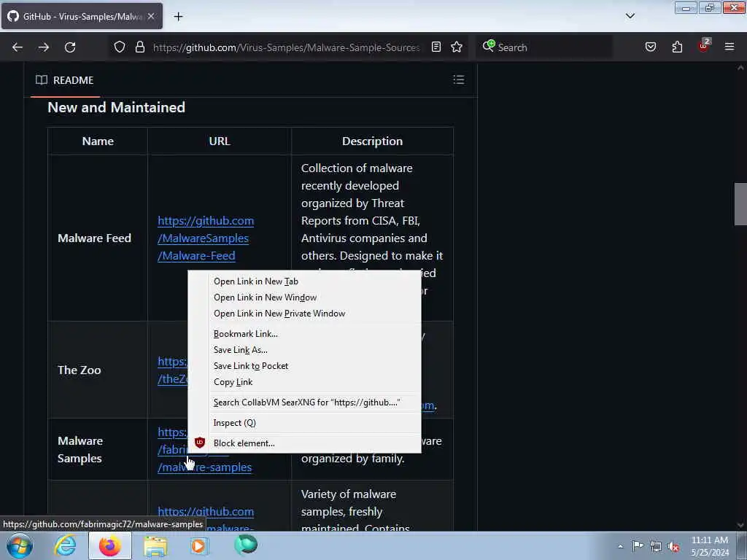Open the bottom row github.com link
Viewport: 747px width, 560px height.
click(205, 512)
